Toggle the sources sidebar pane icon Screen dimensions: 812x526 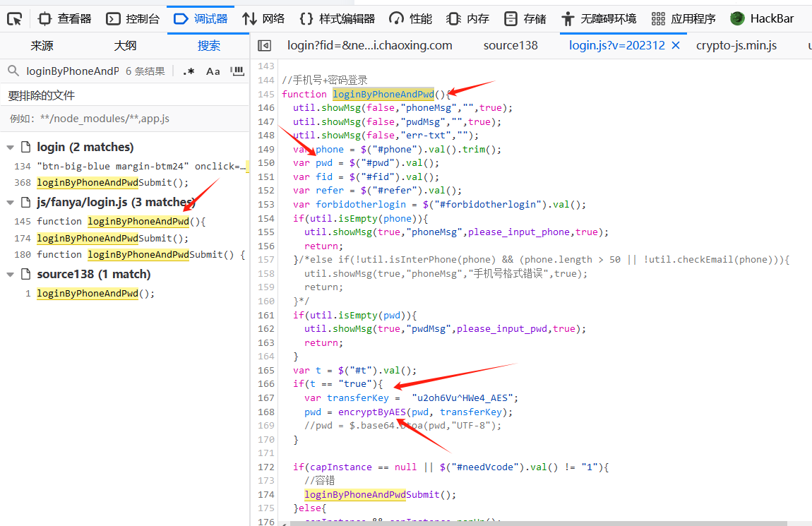coord(264,46)
